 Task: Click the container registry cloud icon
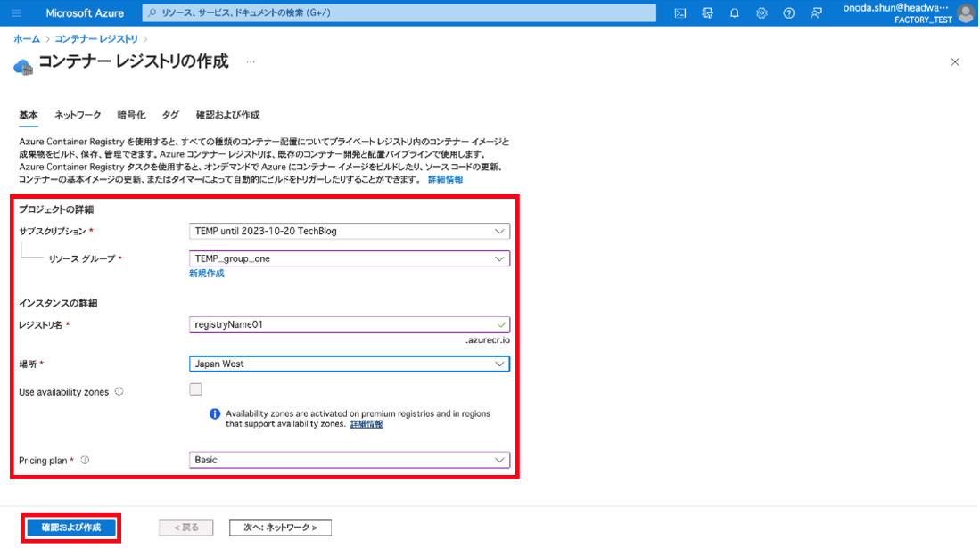(23, 66)
